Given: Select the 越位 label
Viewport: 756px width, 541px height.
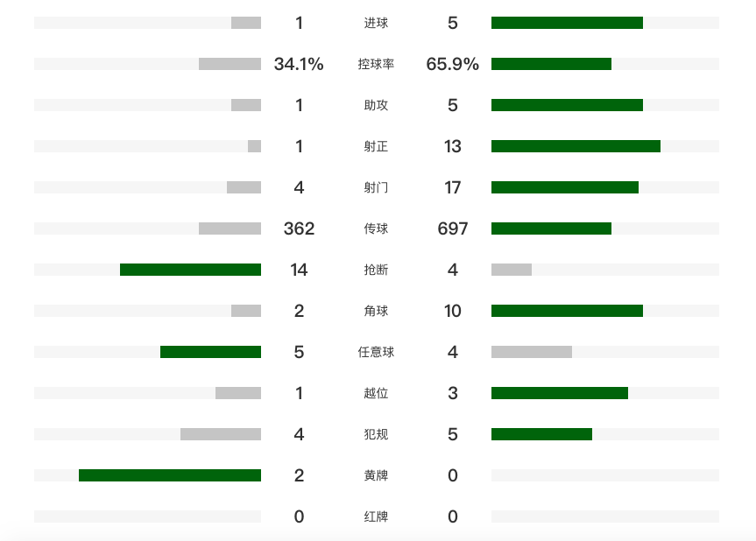Looking at the screenshot, I should (376, 393).
